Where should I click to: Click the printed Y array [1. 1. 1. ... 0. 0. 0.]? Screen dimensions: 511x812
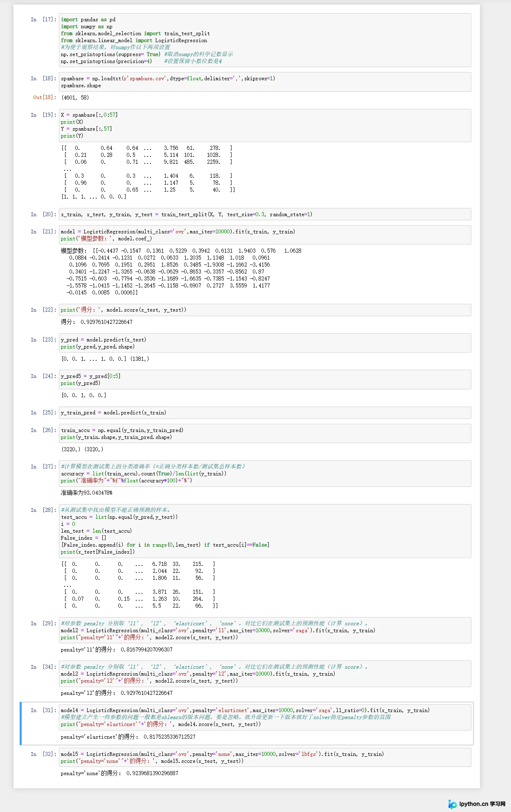94,197
